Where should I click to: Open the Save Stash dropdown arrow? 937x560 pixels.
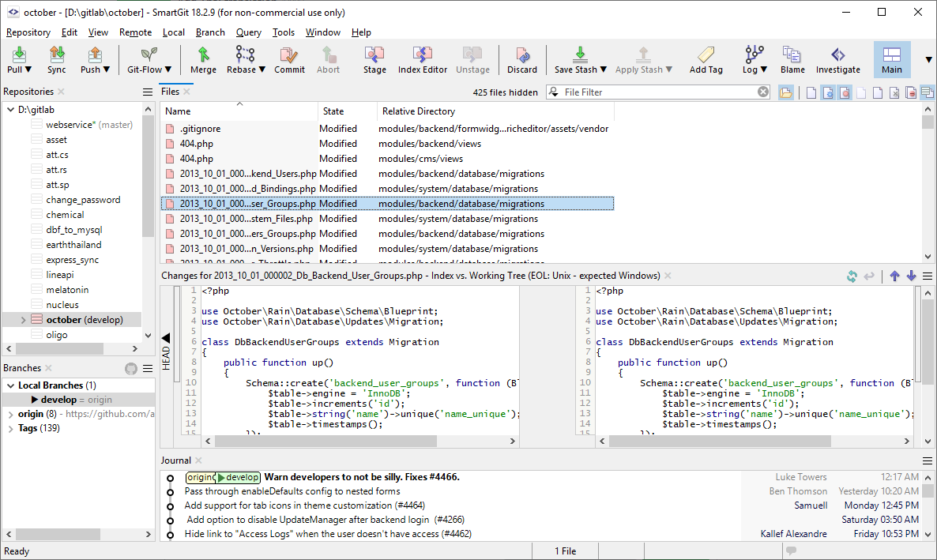(603, 70)
